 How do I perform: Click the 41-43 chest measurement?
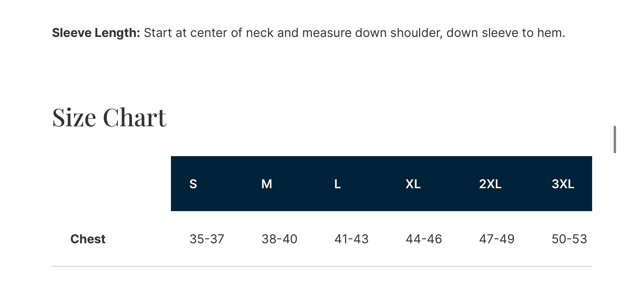351,239
